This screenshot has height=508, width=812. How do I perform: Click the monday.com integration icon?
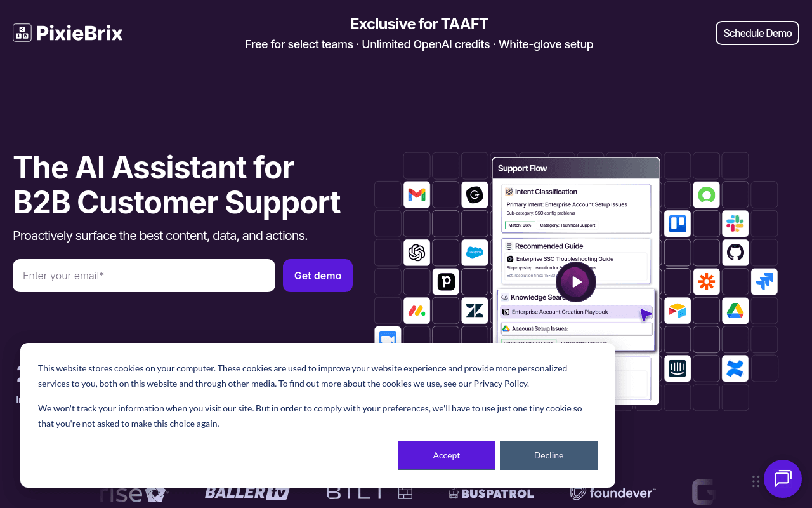417,311
